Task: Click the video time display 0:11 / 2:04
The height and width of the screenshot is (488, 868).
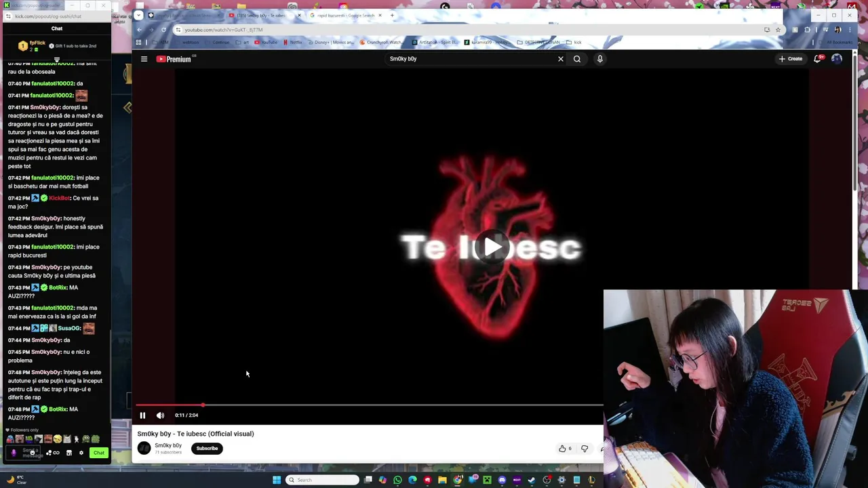Action: point(186,415)
